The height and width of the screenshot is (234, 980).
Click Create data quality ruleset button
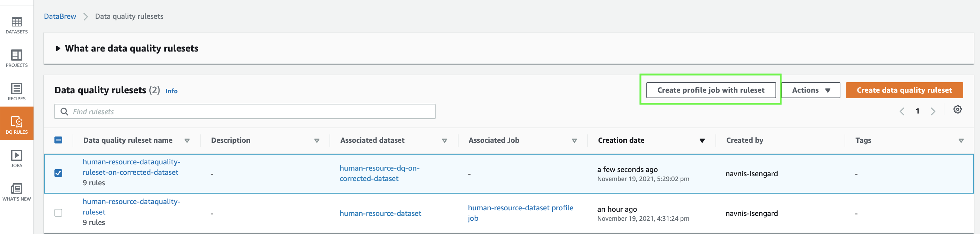click(x=904, y=91)
